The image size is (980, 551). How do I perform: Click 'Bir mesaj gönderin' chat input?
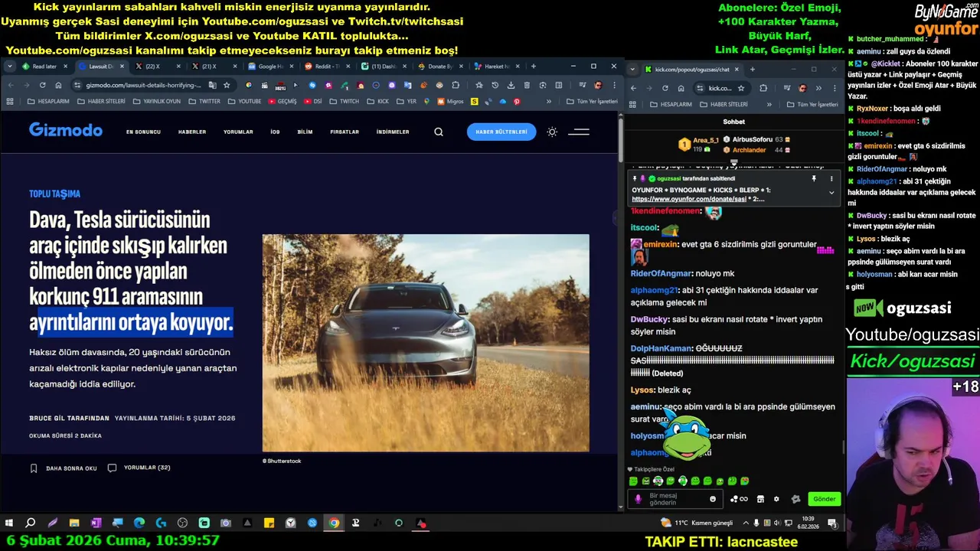pos(674,499)
